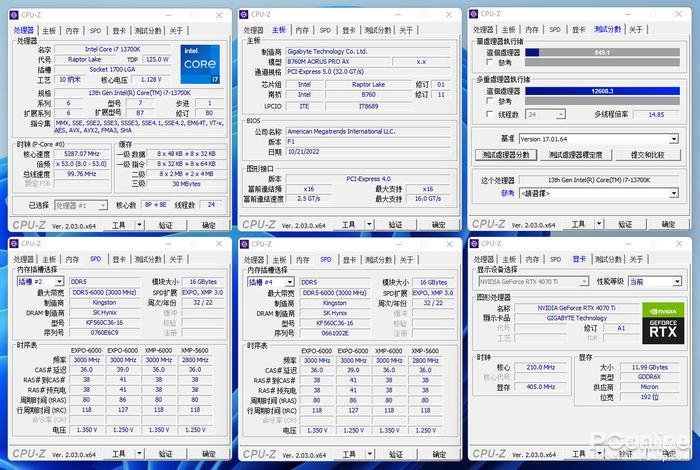Enable the 线程数 checkbox in benchmark window
Screen dimensions: 700x470
(x=489, y=114)
